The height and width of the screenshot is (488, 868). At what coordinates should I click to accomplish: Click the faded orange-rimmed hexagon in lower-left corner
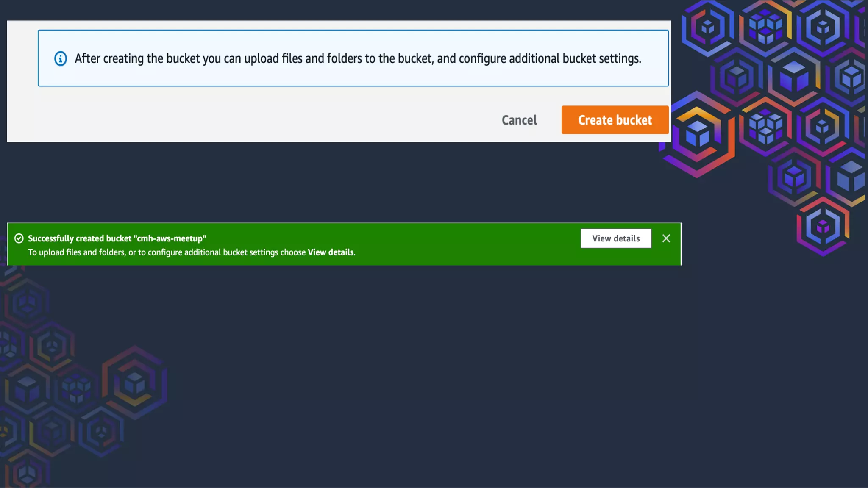point(134,383)
